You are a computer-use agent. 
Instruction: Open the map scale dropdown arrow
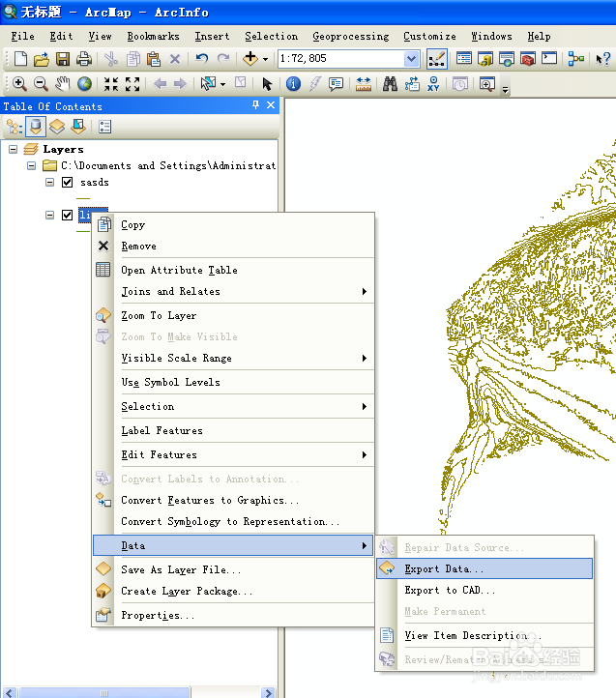pyautogui.click(x=411, y=59)
